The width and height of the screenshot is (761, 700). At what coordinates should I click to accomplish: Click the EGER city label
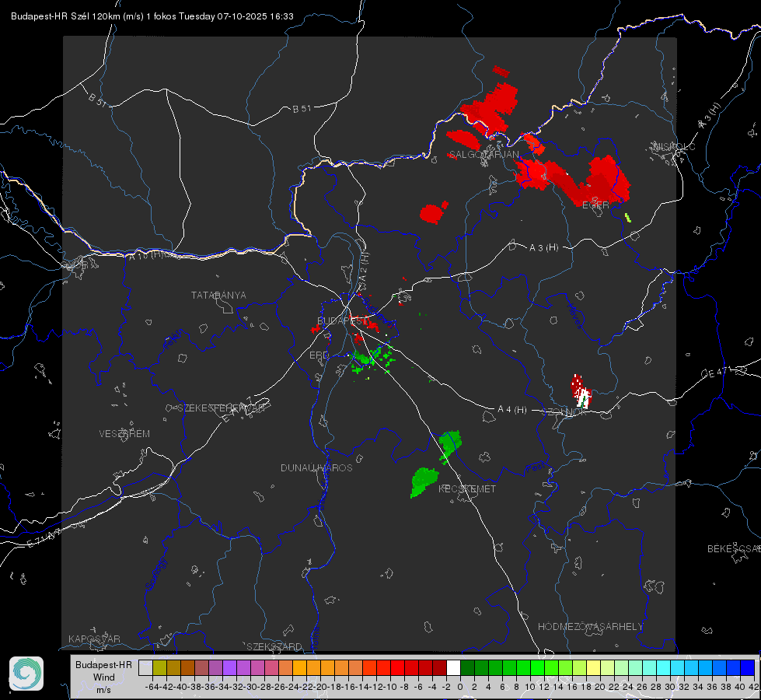[595, 205]
